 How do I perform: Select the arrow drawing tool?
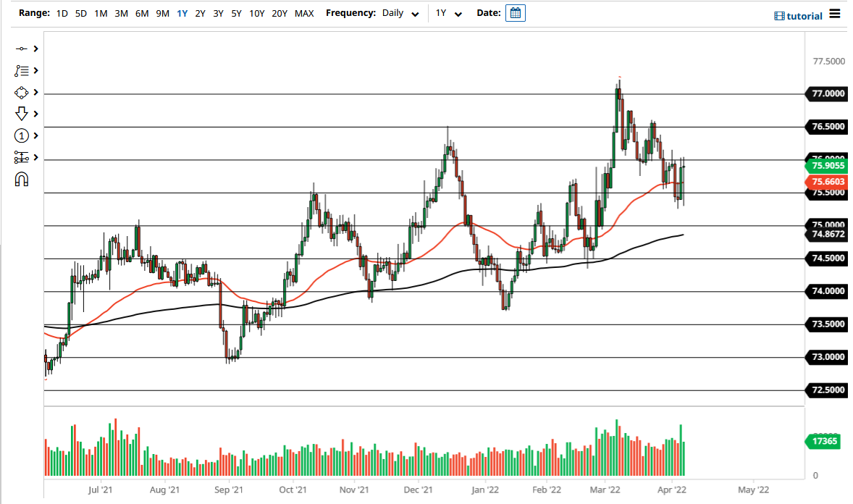pos(22,114)
